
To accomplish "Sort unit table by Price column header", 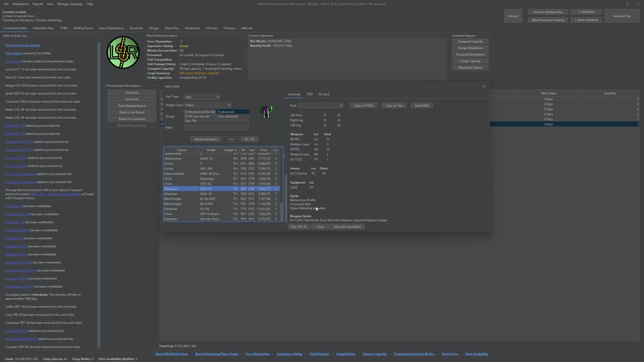I will (x=264, y=150).
